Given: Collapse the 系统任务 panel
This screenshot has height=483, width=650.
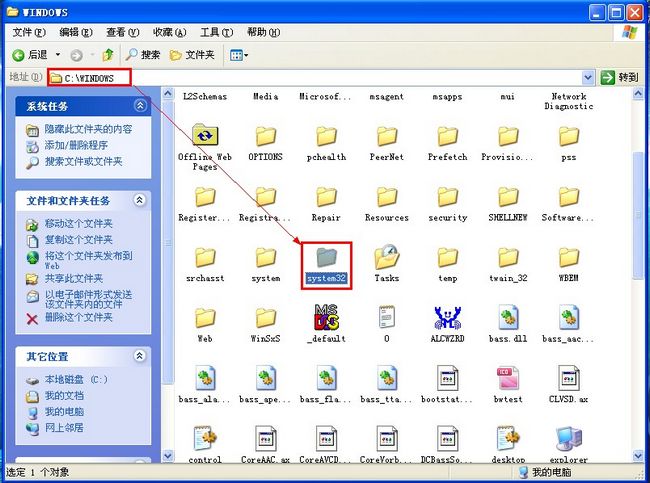Looking at the screenshot, I should tap(140, 106).
